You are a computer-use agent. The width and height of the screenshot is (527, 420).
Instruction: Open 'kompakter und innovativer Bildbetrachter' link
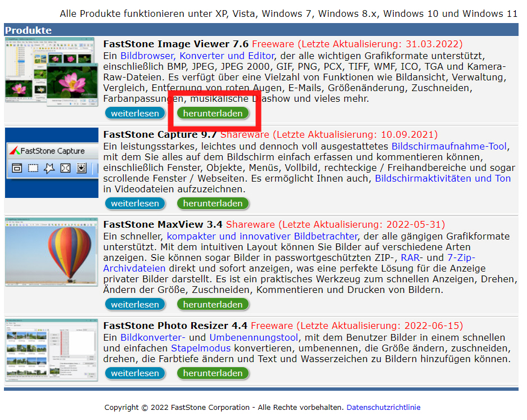point(262,236)
